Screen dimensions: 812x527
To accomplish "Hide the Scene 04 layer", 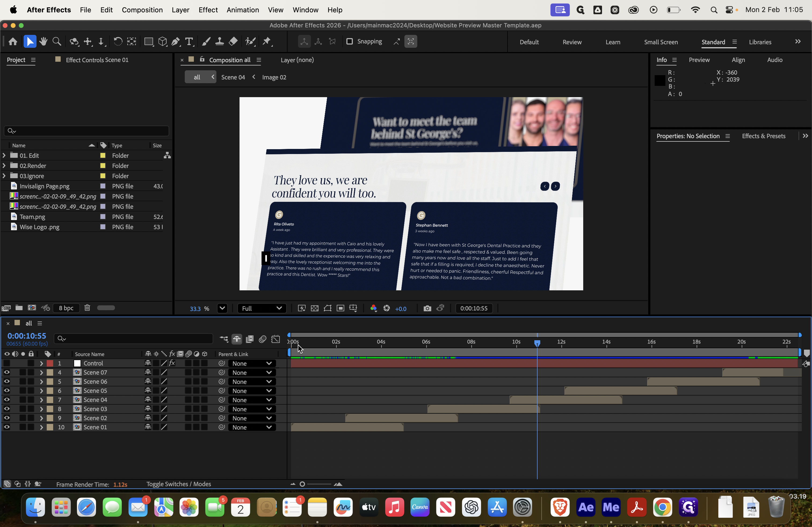I will click(x=7, y=400).
